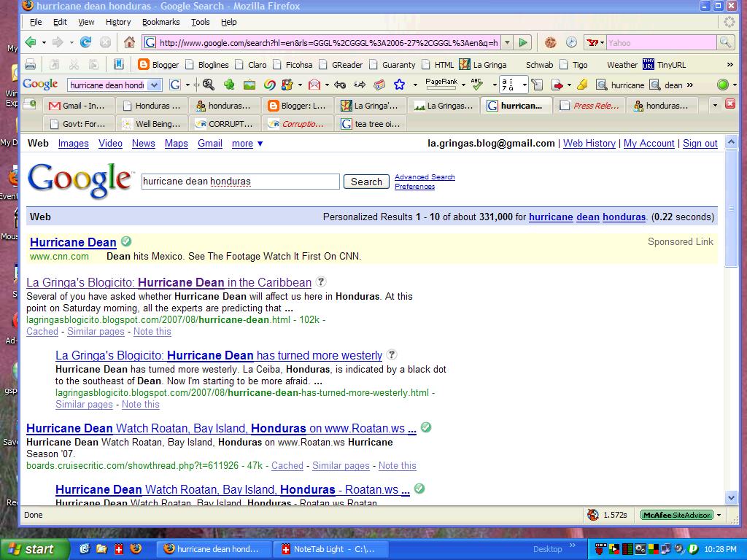Open the Bookmarks menu

coord(161,22)
